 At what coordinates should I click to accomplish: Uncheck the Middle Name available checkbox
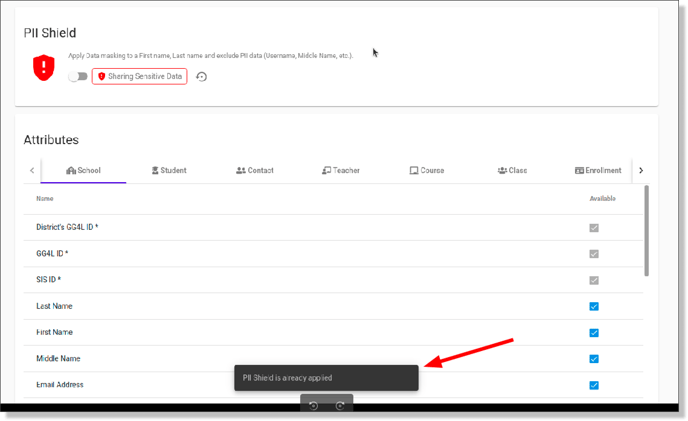(x=594, y=359)
